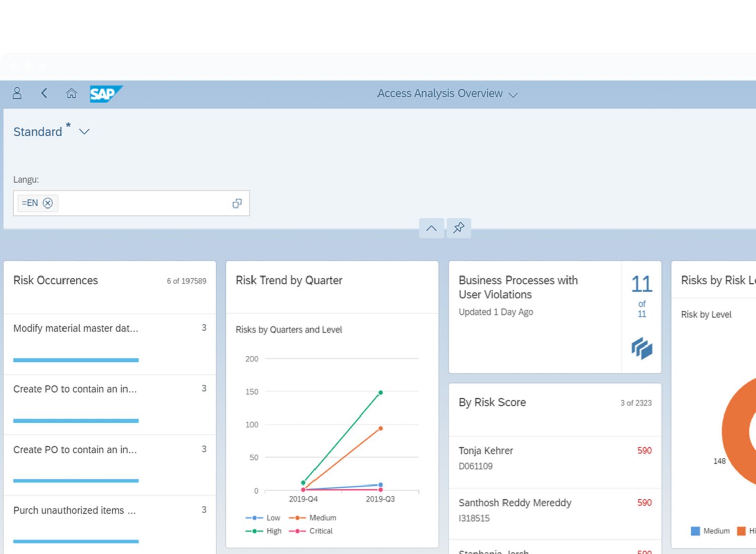The width and height of the screenshot is (756, 554).
Task: Click into the Langu filter input field
Action: pos(141,203)
